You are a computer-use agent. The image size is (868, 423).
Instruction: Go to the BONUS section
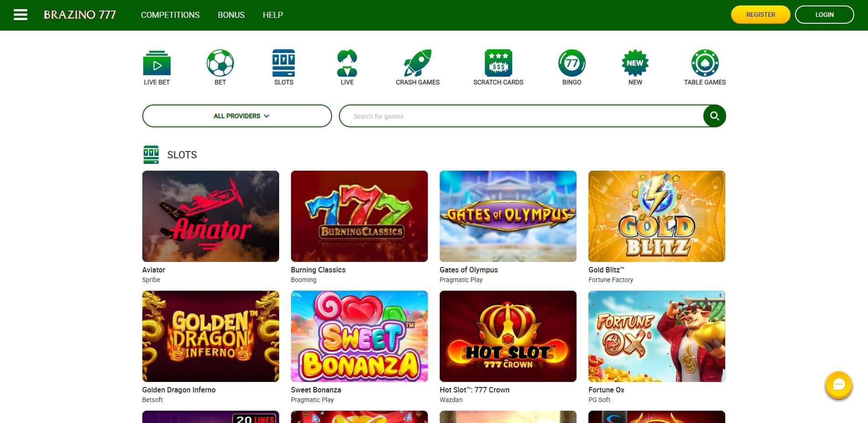point(231,15)
